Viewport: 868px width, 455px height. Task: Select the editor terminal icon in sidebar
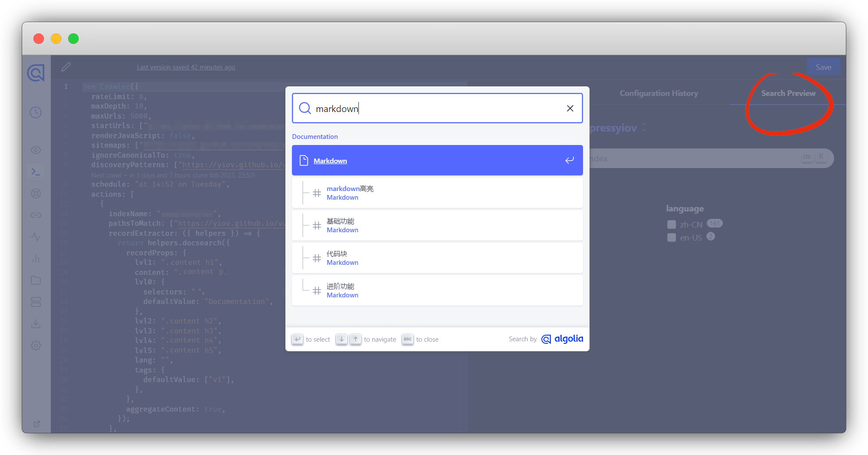click(36, 172)
